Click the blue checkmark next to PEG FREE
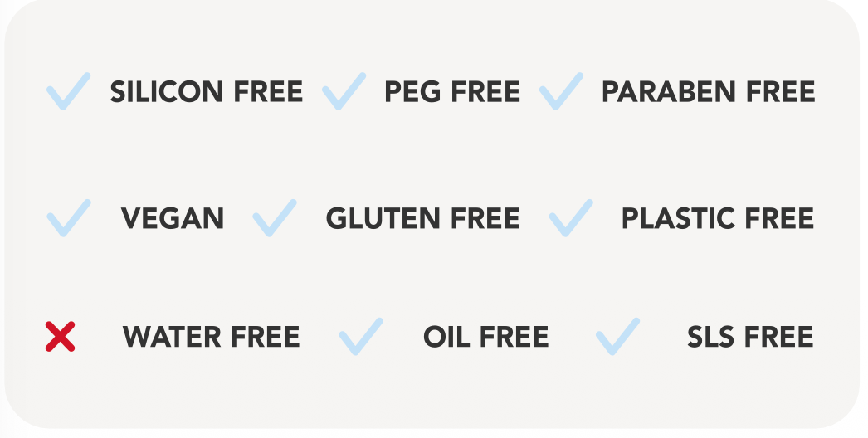The height and width of the screenshot is (438, 868). point(344,92)
